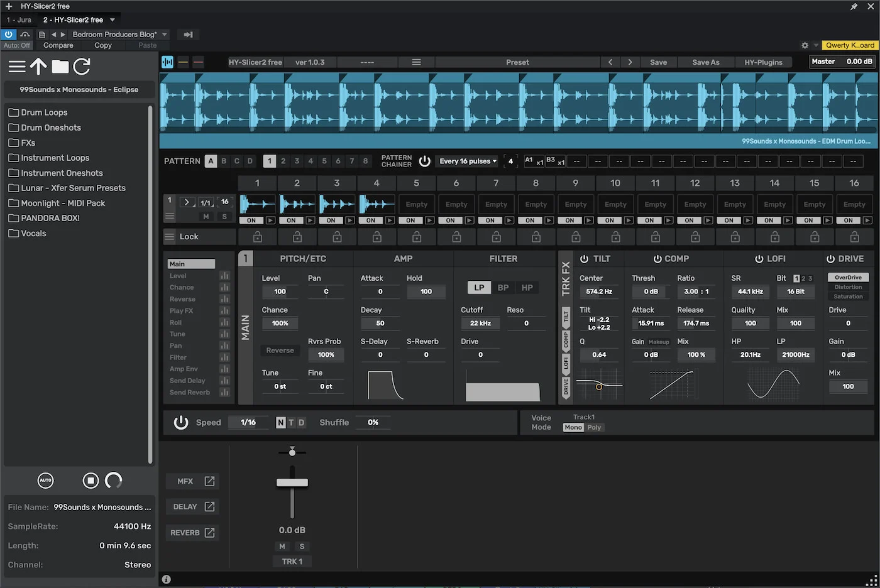Click the Save As button
The height and width of the screenshot is (588, 880).
[705, 62]
